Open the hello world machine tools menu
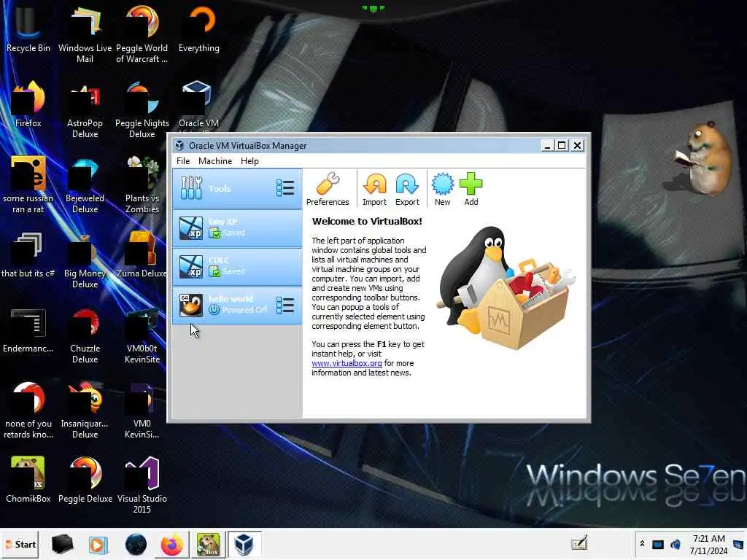This screenshot has height=560, width=747. pyautogui.click(x=285, y=305)
